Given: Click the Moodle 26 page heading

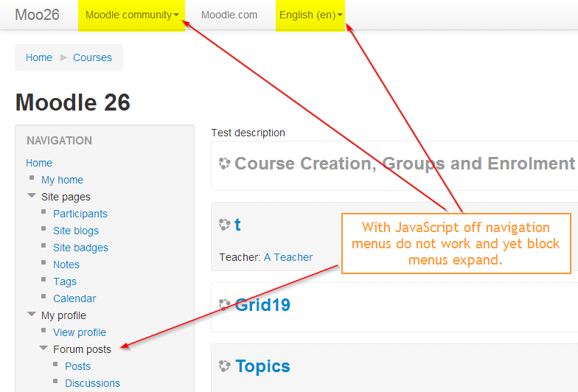Looking at the screenshot, I should 72,102.
